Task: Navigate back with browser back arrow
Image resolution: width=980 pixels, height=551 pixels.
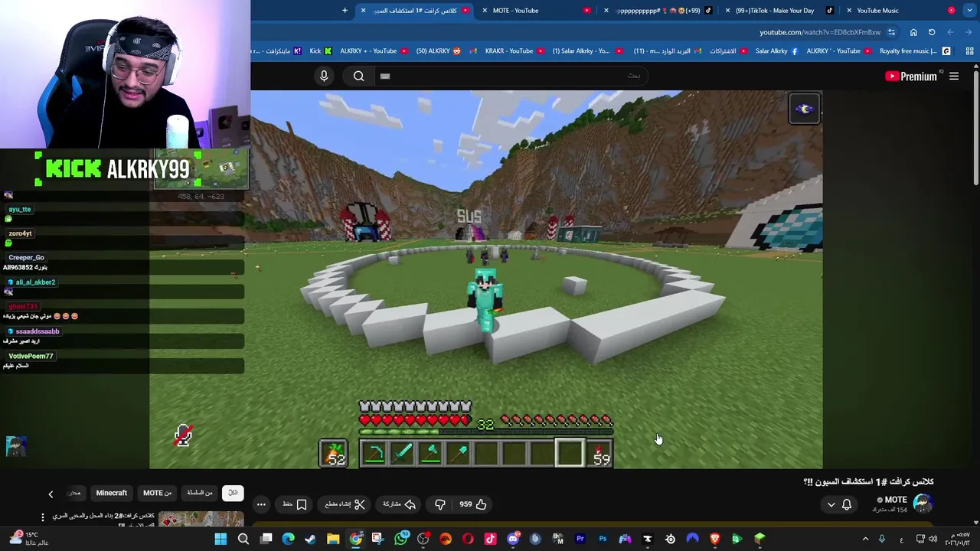Action: click(969, 32)
